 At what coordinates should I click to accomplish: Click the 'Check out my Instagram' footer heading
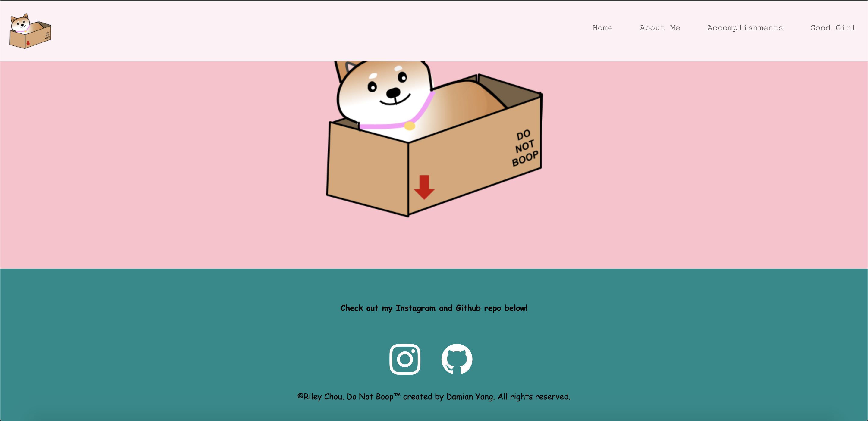(x=434, y=308)
